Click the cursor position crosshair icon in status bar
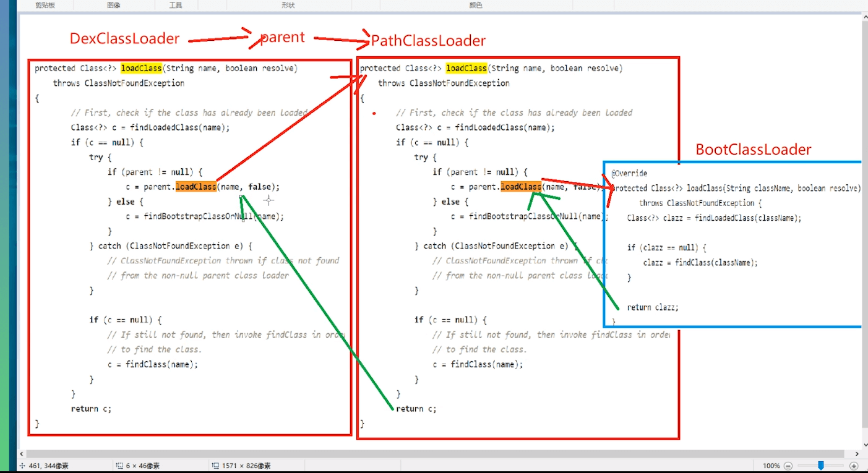This screenshot has height=473, width=868. coord(22,466)
